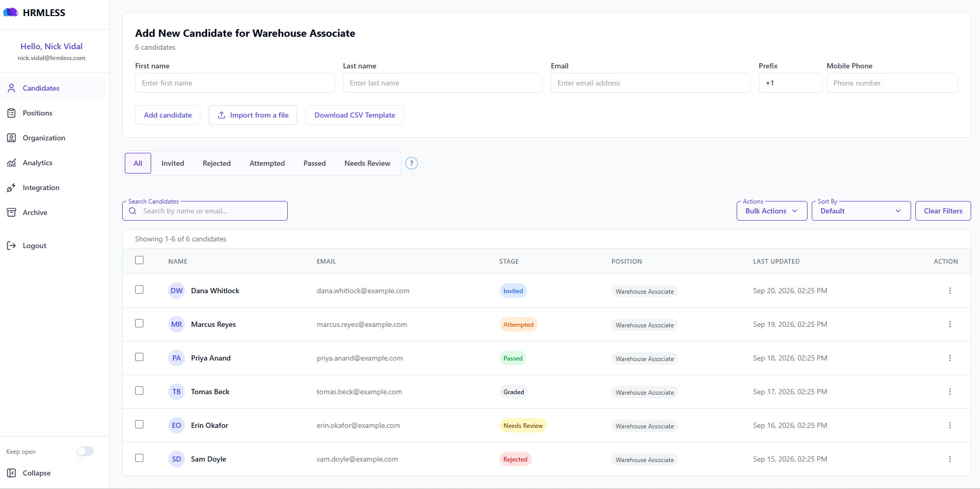
Task: Open action menu for Tomas Beck
Action: click(x=950, y=392)
